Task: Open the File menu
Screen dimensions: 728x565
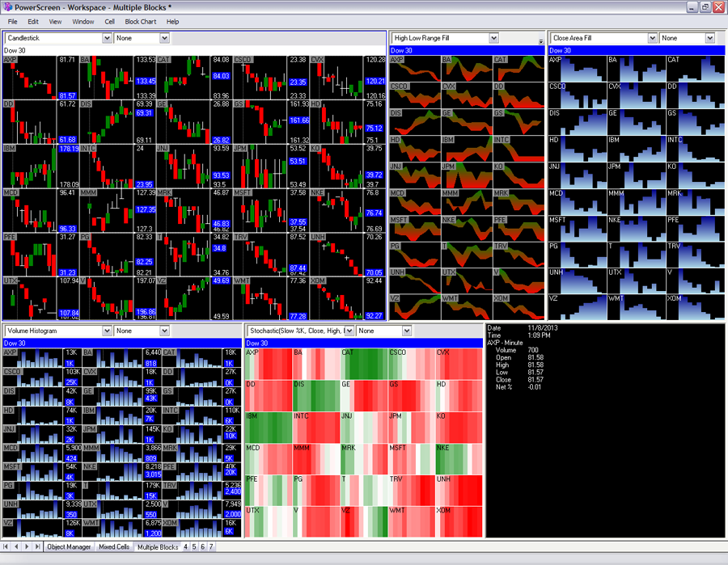Action: (12, 21)
